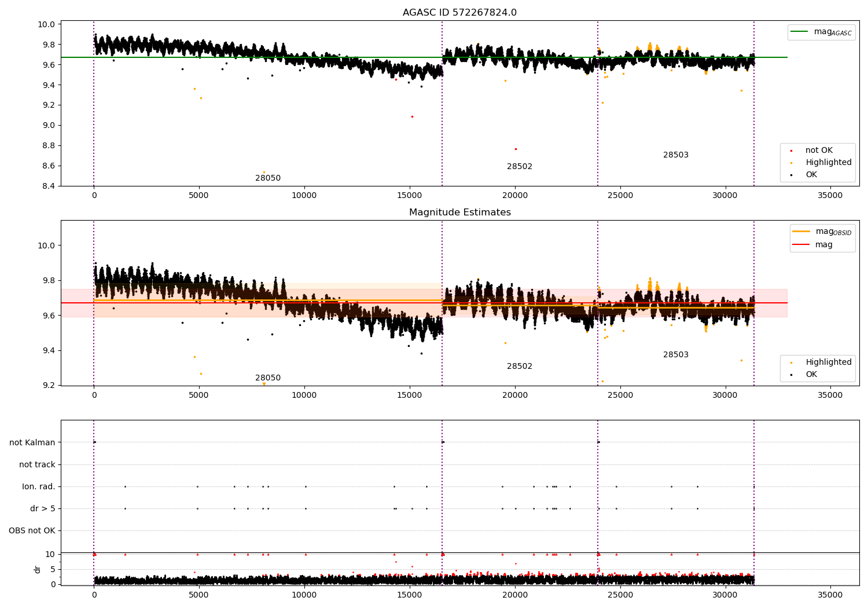Click the 35000 x-axis tick of bottom plot
This screenshot has width=868, height=608.
pos(830,595)
